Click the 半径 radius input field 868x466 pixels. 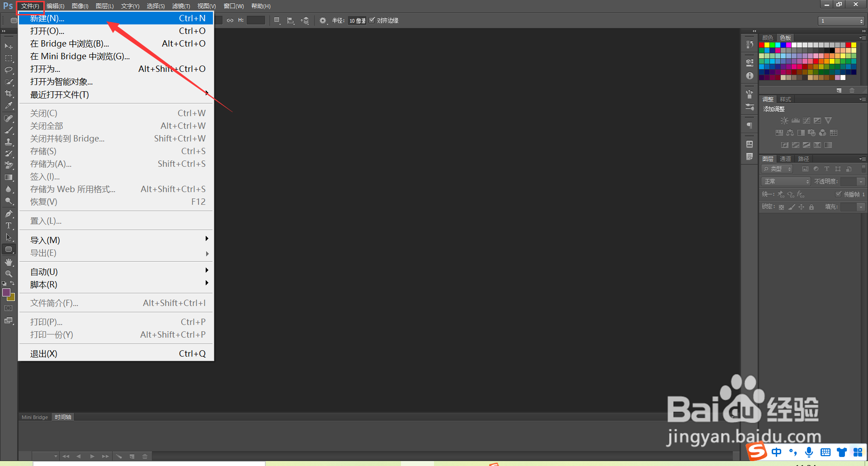click(x=357, y=21)
